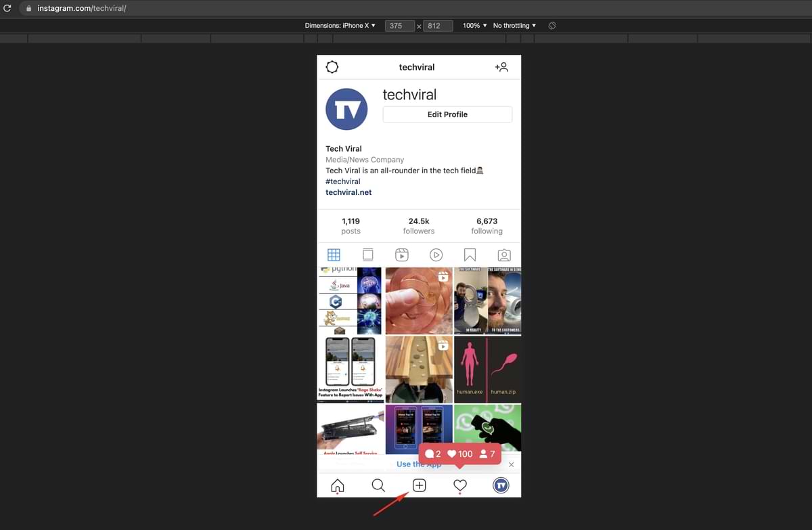View the 6,673 following list

tap(487, 226)
